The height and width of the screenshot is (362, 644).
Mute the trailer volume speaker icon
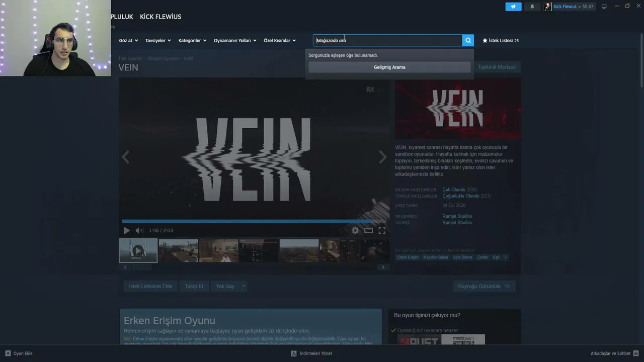pyautogui.click(x=139, y=230)
